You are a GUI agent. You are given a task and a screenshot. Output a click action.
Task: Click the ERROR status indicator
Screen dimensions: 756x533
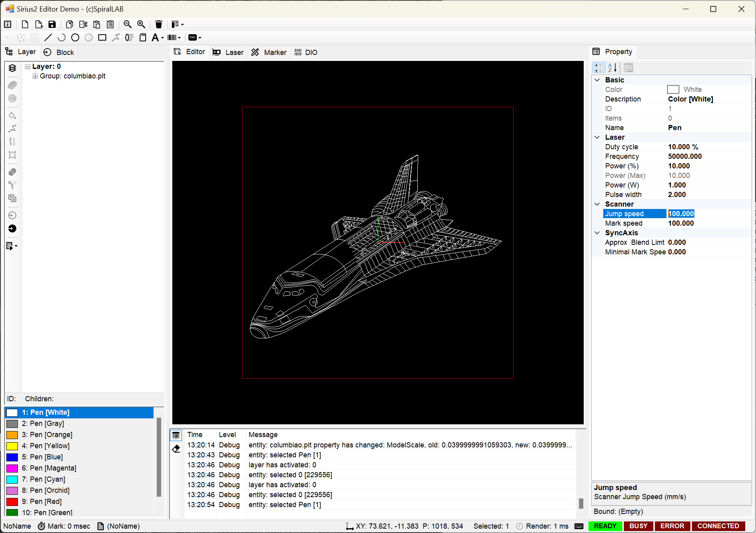click(x=672, y=526)
